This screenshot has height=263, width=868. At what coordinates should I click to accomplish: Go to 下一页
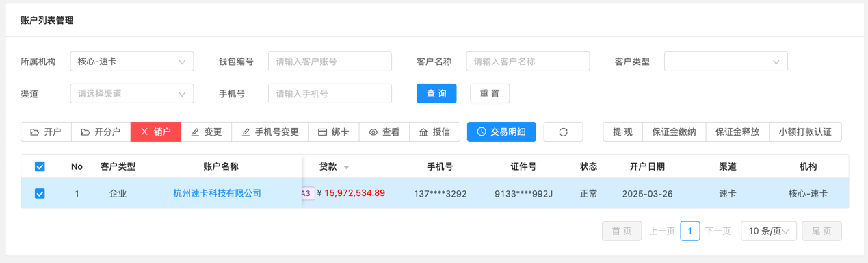click(x=718, y=231)
